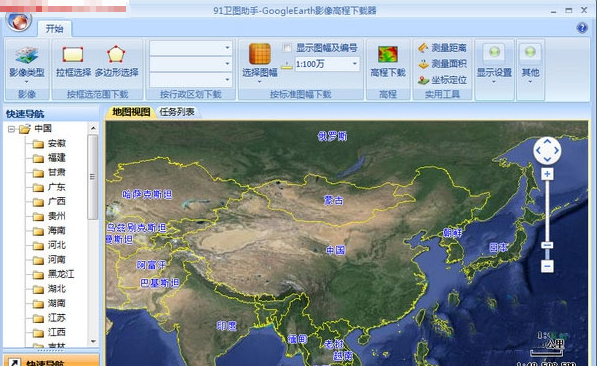Collapse the 中国 tree node
This screenshot has height=366, width=597.
(11, 129)
